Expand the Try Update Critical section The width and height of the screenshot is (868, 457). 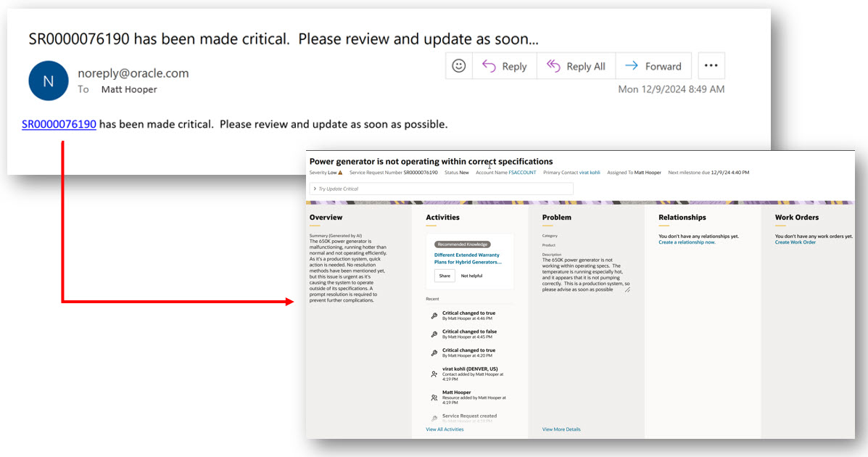315,189
